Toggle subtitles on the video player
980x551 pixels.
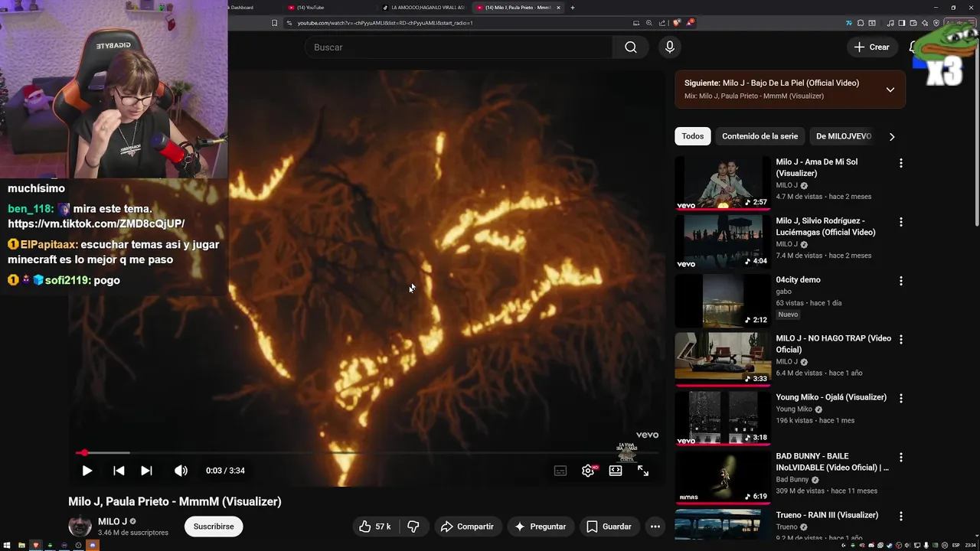[x=560, y=471]
